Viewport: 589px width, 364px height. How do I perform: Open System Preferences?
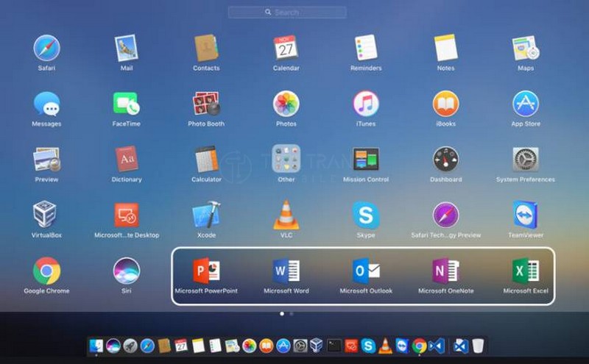[526, 160]
